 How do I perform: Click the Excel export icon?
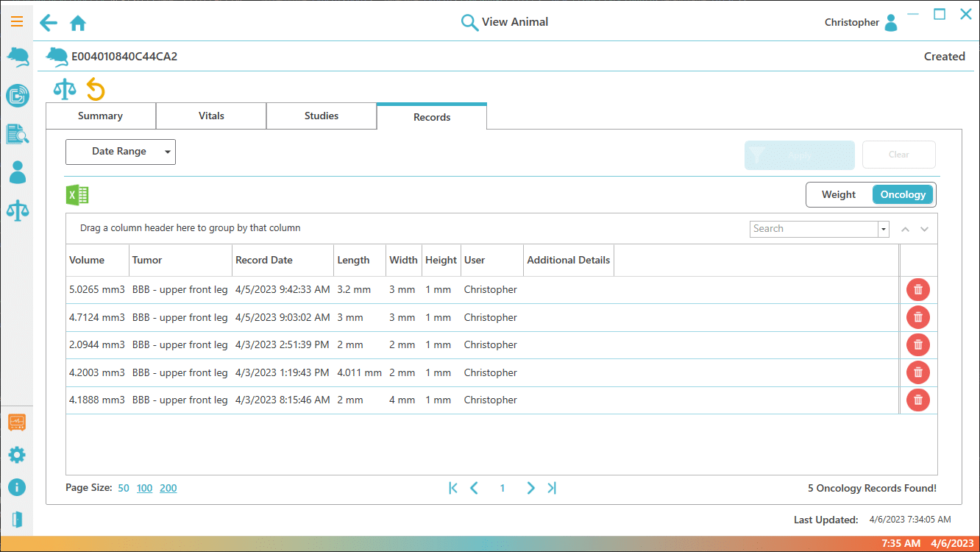(x=77, y=195)
